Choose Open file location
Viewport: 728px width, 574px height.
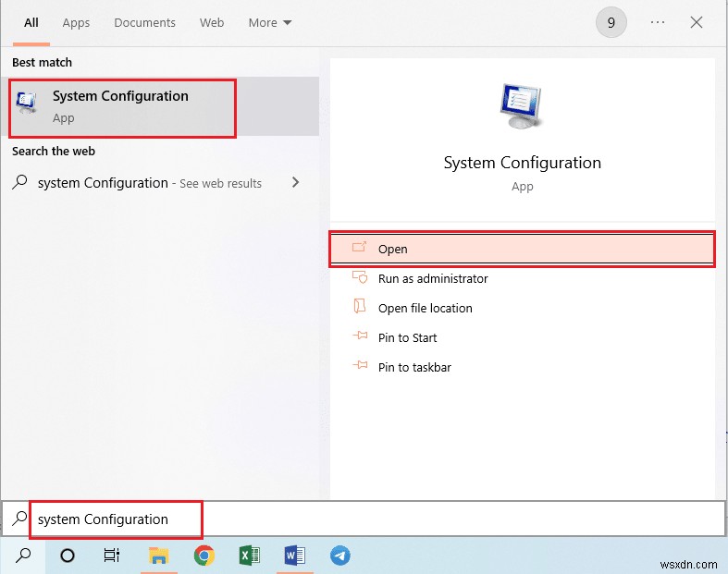click(523, 308)
